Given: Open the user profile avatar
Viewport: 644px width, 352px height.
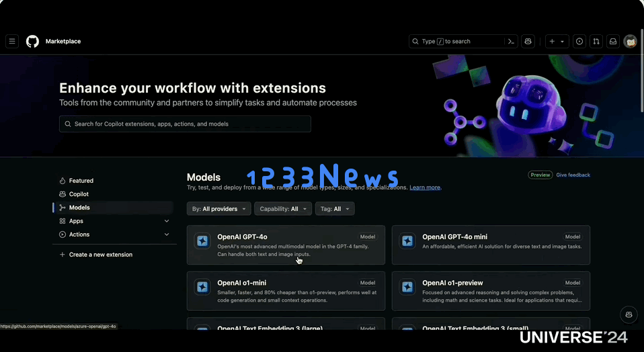Looking at the screenshot, I should click(630, 42).
